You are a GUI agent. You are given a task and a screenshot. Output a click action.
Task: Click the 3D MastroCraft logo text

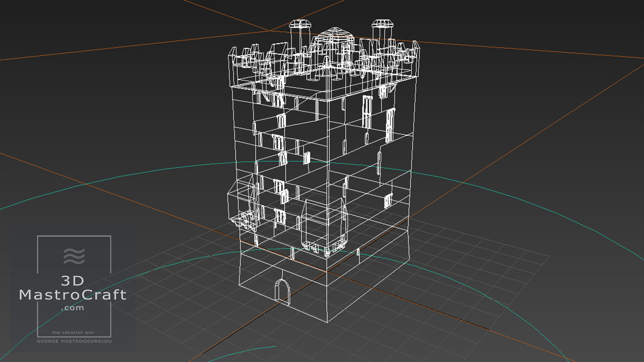point(73,289)
